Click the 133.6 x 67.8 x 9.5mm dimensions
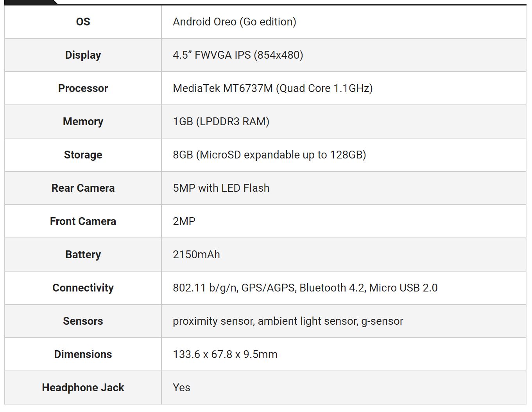This screenshot has width=532, height=412. pyautogui.click(x=225, y=354)
